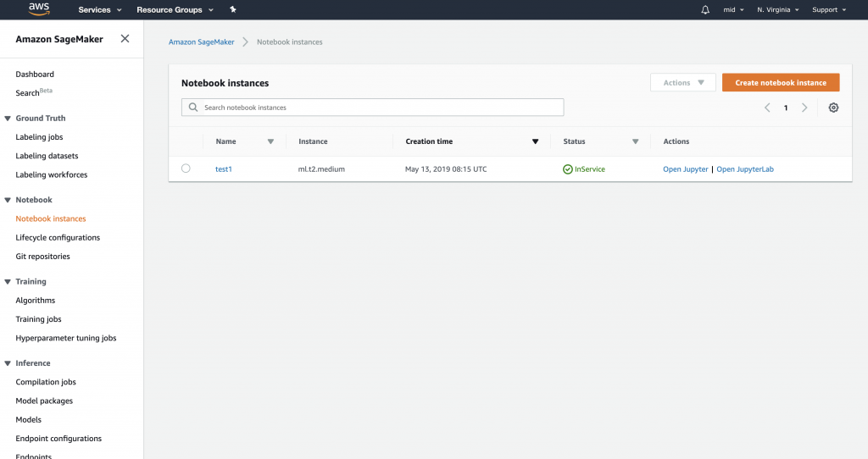Viewport: 868px width, 459px height.
Task: Click the Actions column header
Action: (x=676, y=141)
